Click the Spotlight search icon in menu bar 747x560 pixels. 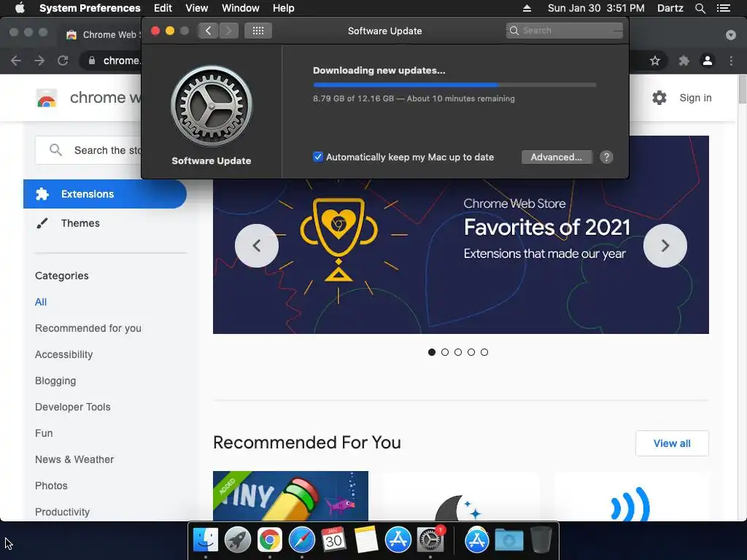pyautogui.click(x=700, y=8)
